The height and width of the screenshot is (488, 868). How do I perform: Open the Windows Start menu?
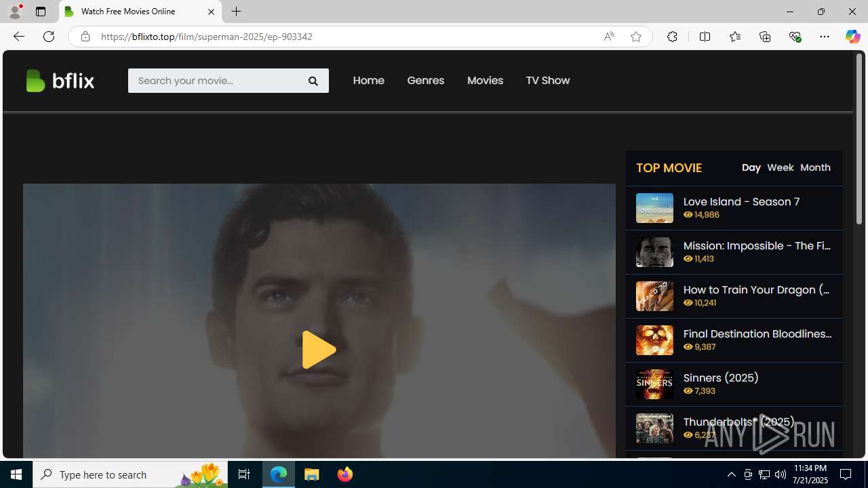click(x=16, y=474)
